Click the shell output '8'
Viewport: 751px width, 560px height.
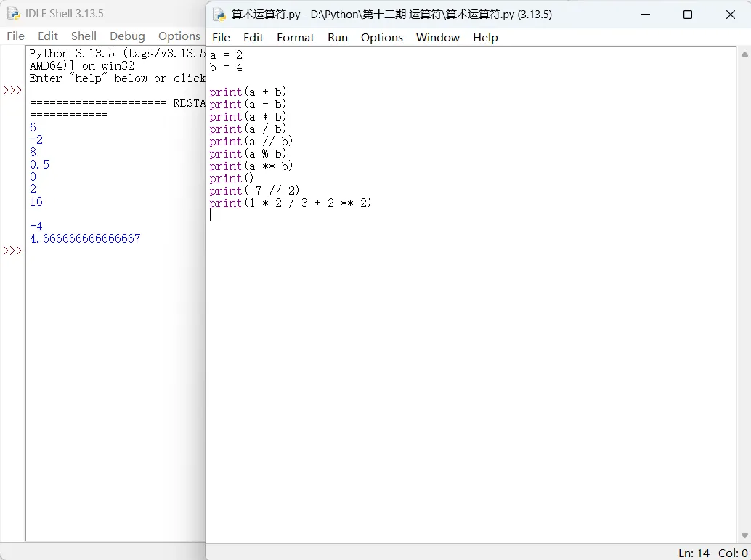click(x=33, y=152)
